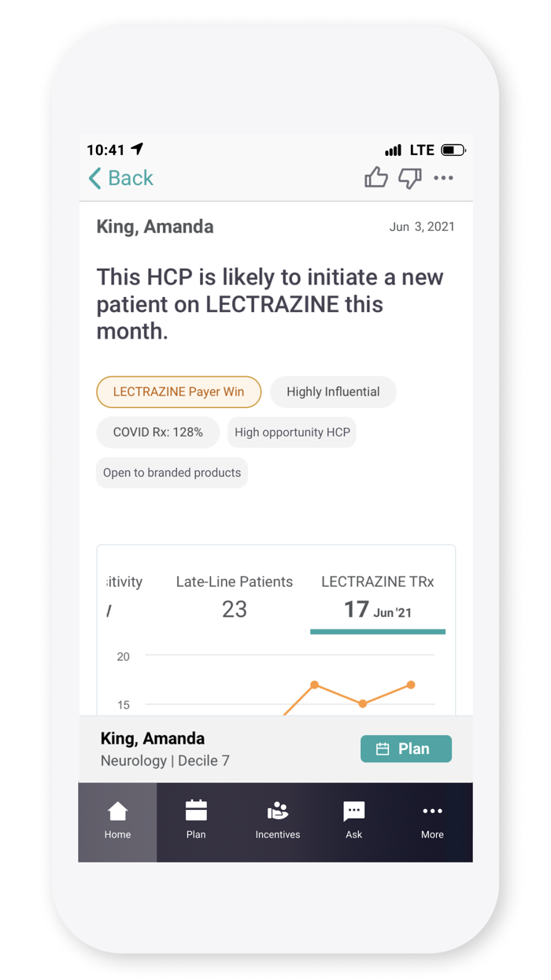Tap the thumbs down icon
This screenshot has height=980, width=551.
tap(409, 178)
